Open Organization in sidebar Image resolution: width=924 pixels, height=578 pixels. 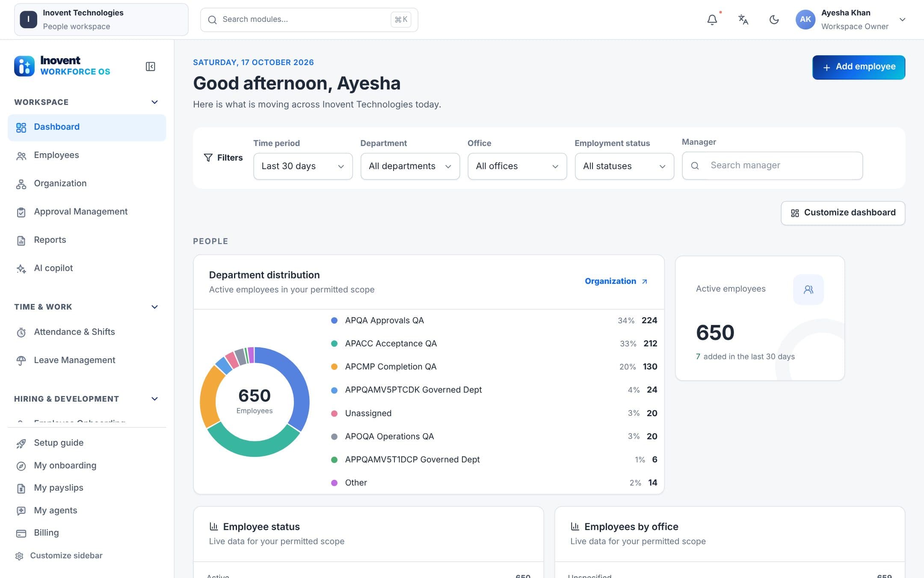(87, 183)
